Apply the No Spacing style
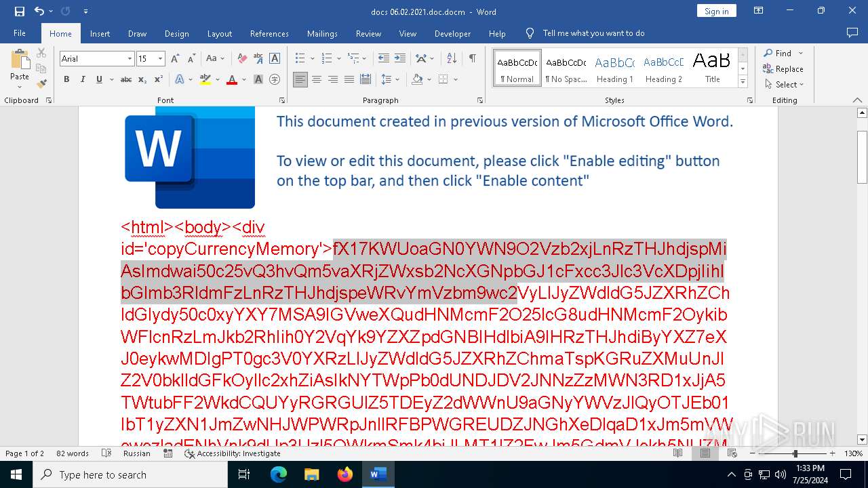Screen dimensions: 868x488 (x=566, y=68)
